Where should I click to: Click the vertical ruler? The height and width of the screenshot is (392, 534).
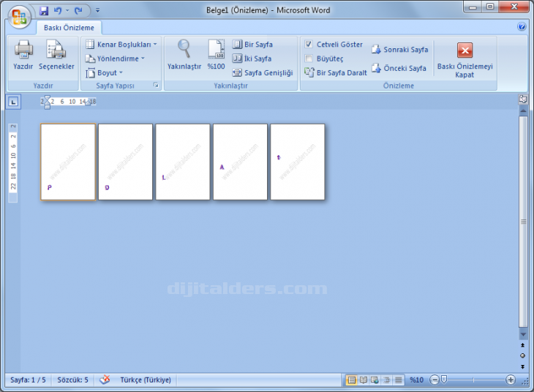click(x=13, y=163)
